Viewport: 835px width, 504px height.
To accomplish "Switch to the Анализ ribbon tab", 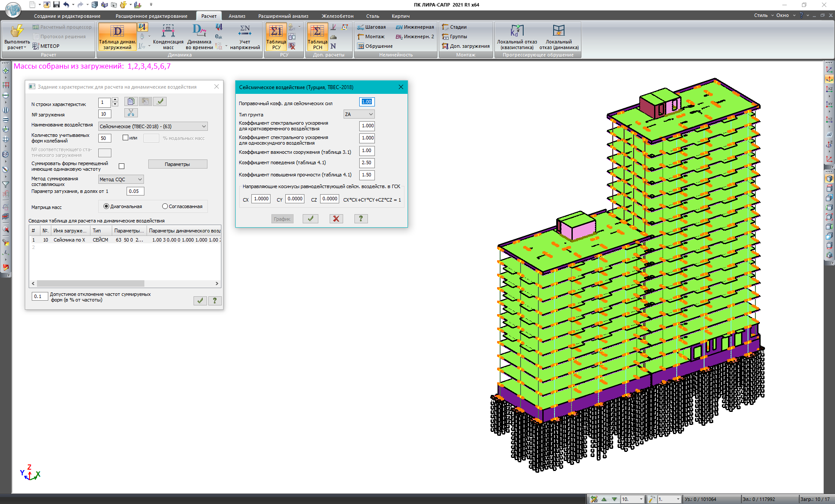I will (x=237, y=16).
